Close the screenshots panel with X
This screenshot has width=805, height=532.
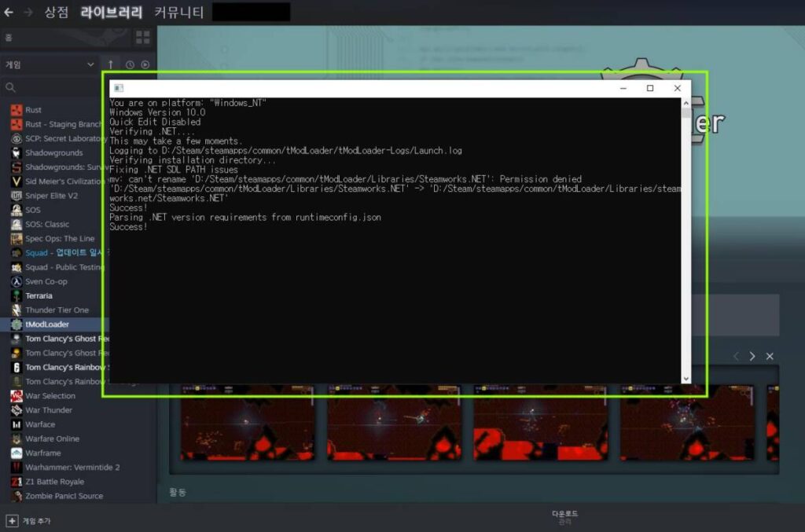[770, 356]
